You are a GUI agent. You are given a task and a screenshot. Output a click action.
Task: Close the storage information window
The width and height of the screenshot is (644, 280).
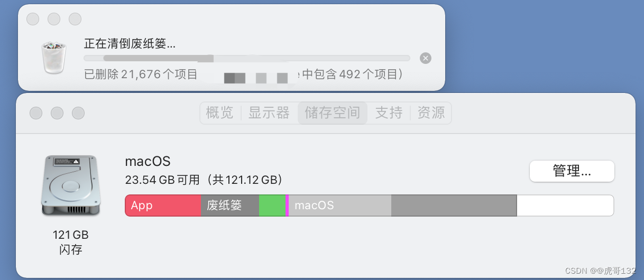click(x=36, y=113)
